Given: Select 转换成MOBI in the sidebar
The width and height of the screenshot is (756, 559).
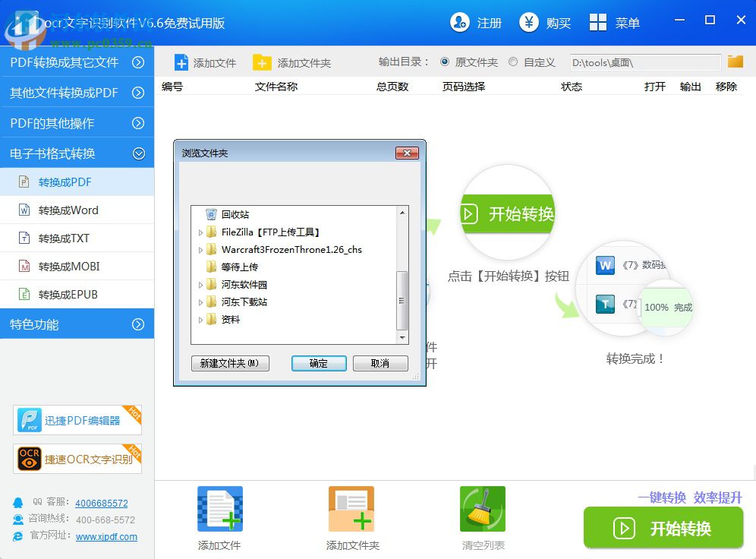Looking at the screenshot, I should tap(77, 266).
